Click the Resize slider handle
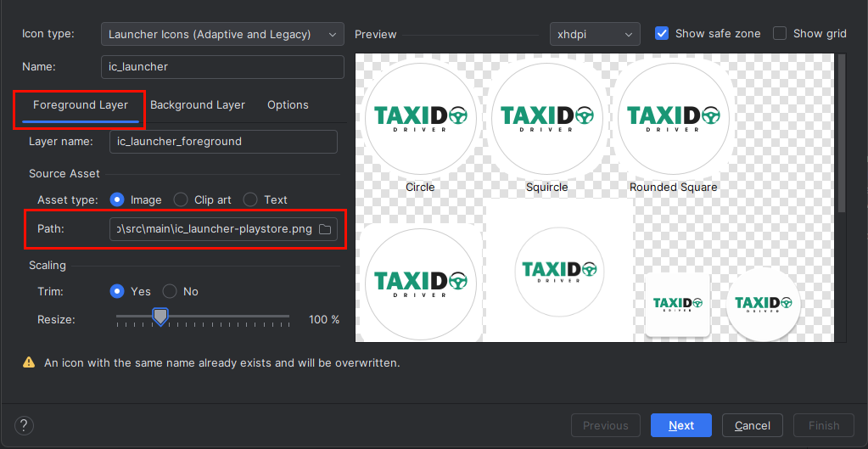This screenshot has height=449, width=868. click(160, 317)
